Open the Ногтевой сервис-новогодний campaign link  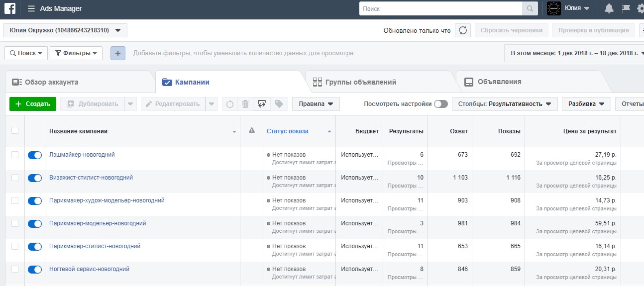89,269
